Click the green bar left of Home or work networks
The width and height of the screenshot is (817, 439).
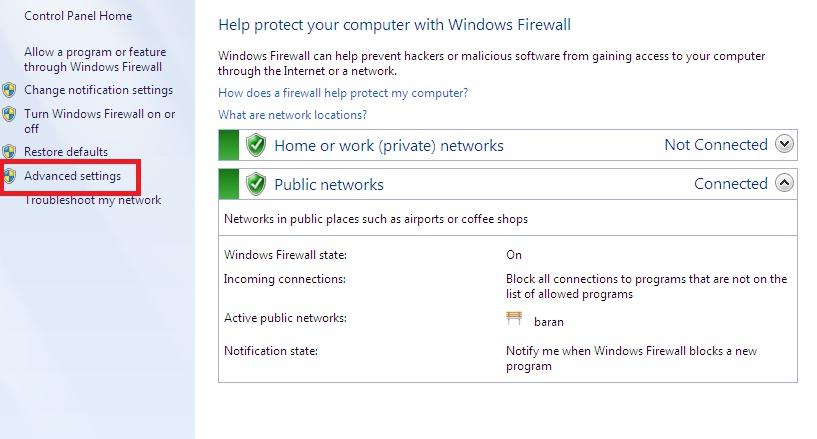point(228,145)
